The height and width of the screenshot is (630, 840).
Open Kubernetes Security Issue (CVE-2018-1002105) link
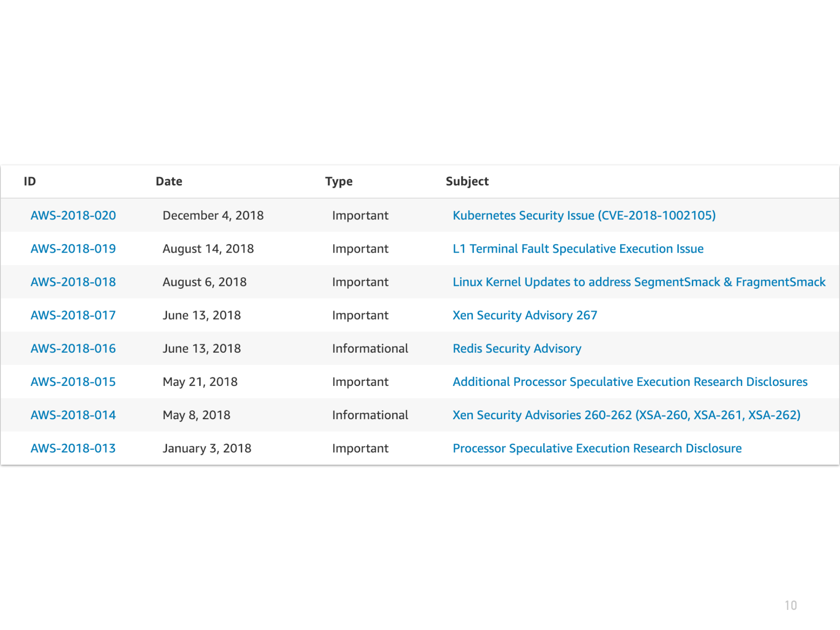point(584,215)
